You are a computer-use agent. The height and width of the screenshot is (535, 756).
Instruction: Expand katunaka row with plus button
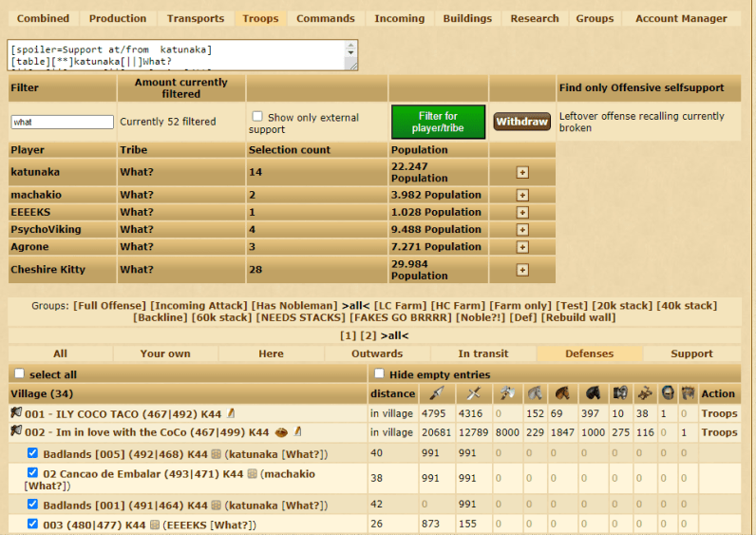pos(522,172)
